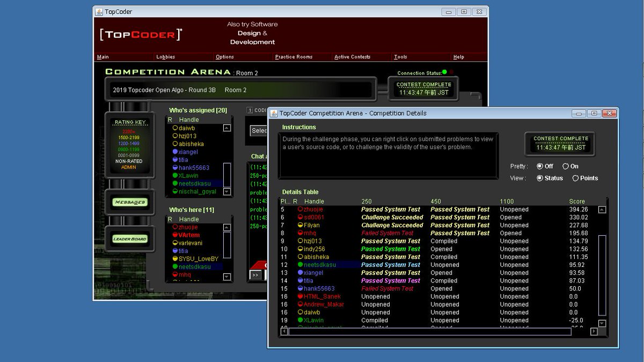Open the Main menu

tap(103, 57)
